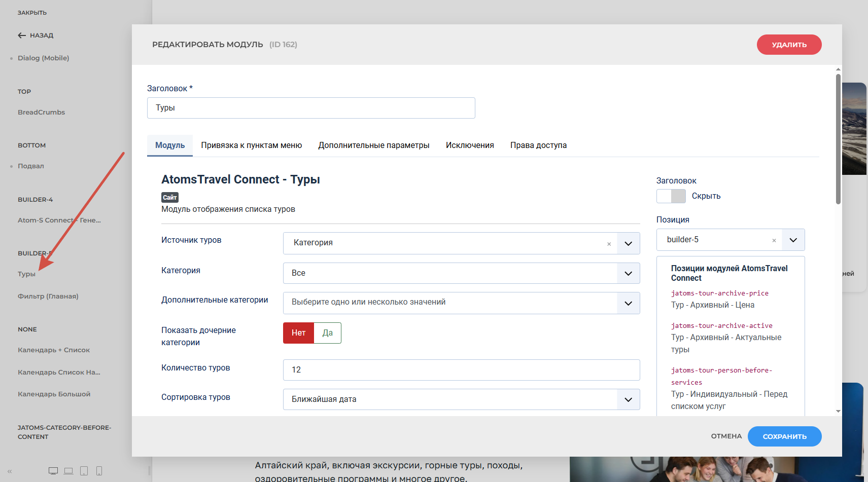Click the BUILDER-4 position heading
Image resolution: width=868 pixels, height=482 pixels.
coord(35,200)
